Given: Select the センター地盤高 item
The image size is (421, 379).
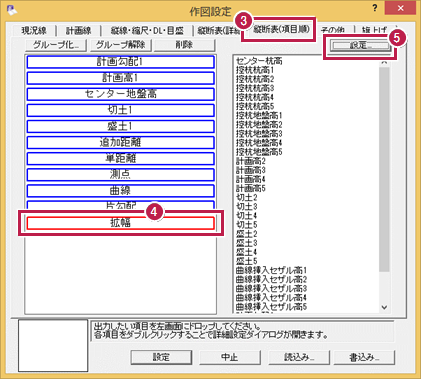Looking at the screenshot, I should [x=120, y=94].
